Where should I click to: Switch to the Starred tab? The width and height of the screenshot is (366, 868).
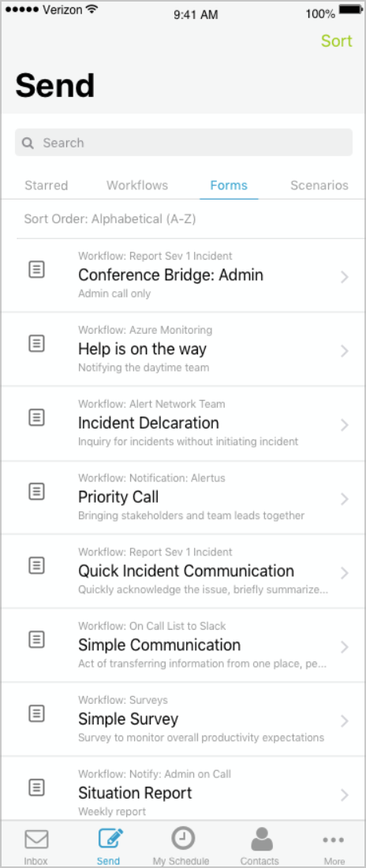[x=47, y=185]
